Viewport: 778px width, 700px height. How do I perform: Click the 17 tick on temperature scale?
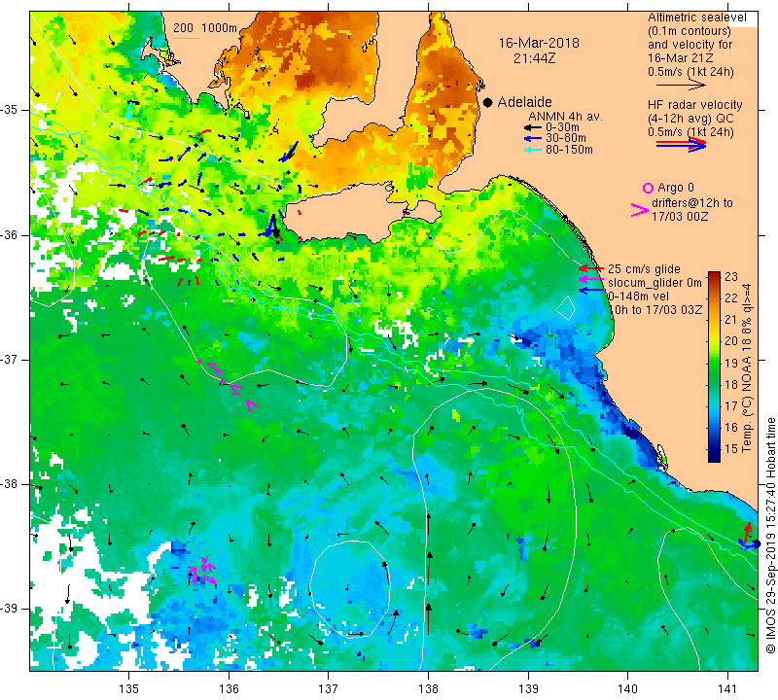[x=731, y=405]
